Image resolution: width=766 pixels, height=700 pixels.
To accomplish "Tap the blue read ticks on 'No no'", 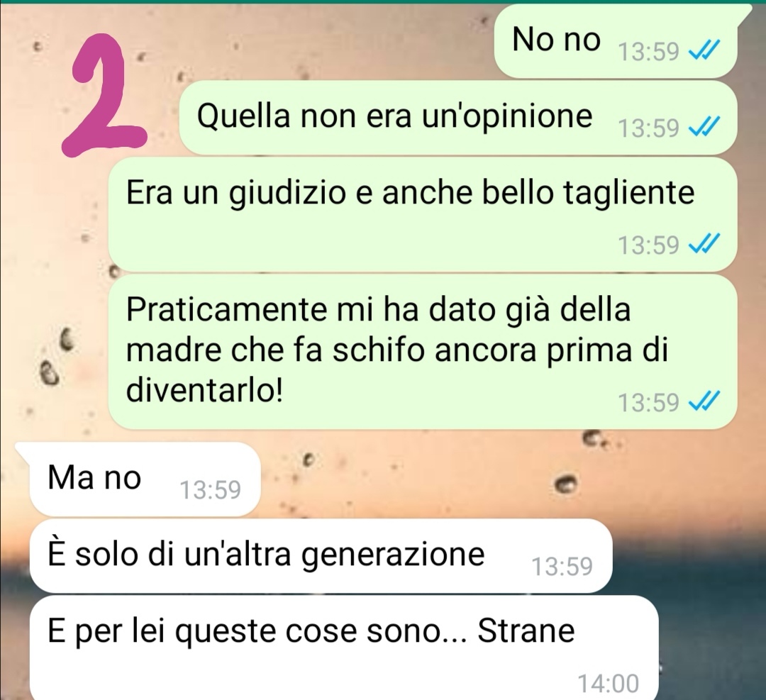I will pyautogui.click(x=704, y=50).
